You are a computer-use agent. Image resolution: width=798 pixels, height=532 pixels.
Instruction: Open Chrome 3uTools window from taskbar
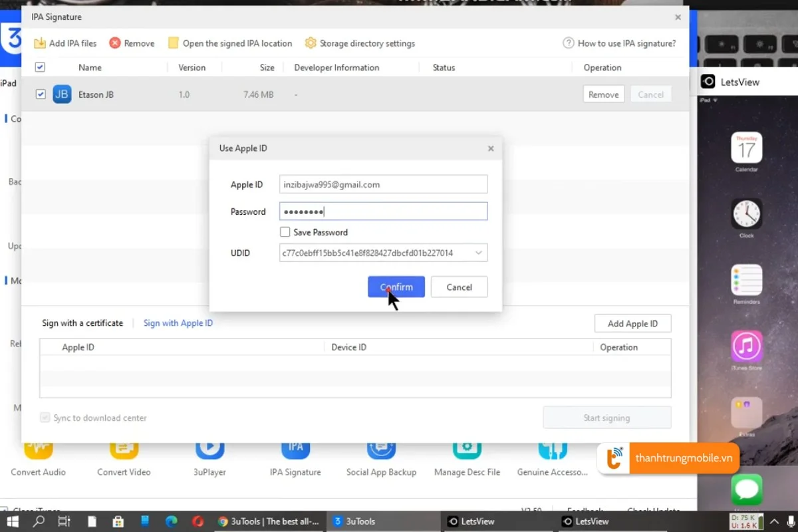click(x=269, y=521)
